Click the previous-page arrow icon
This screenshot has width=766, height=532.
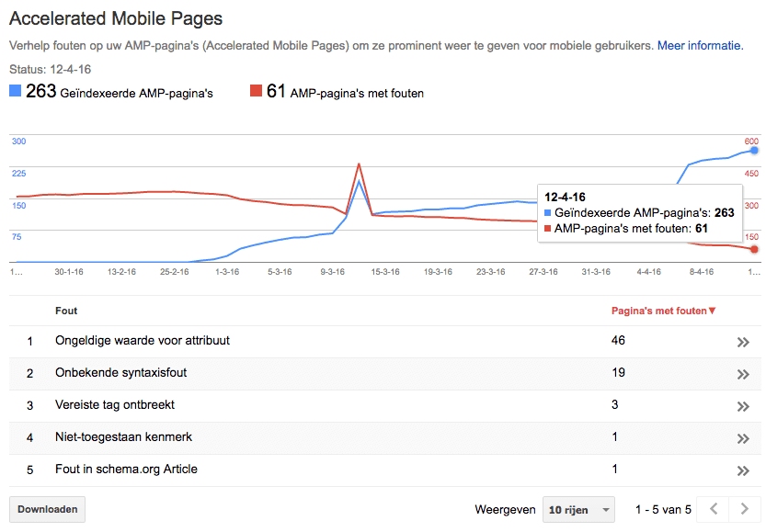click(715, 508)
